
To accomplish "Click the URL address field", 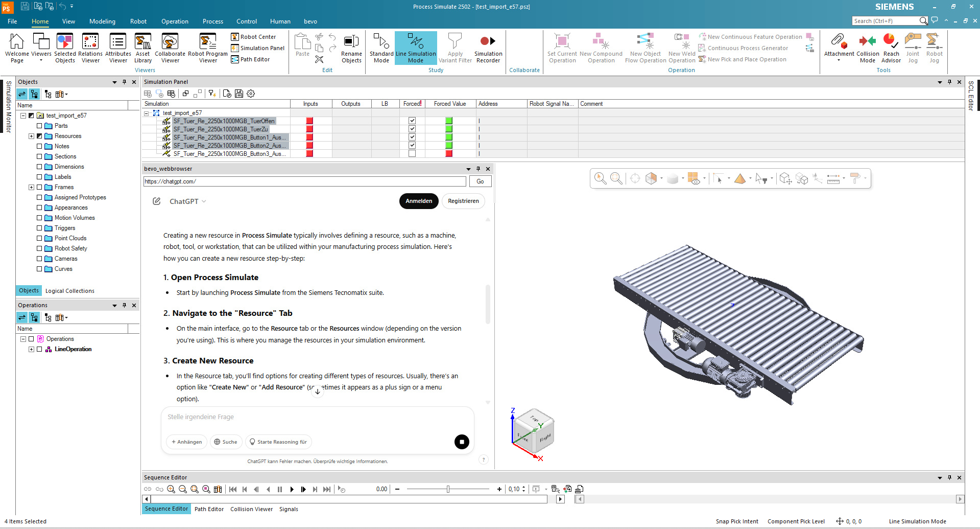I will (305, 181).
